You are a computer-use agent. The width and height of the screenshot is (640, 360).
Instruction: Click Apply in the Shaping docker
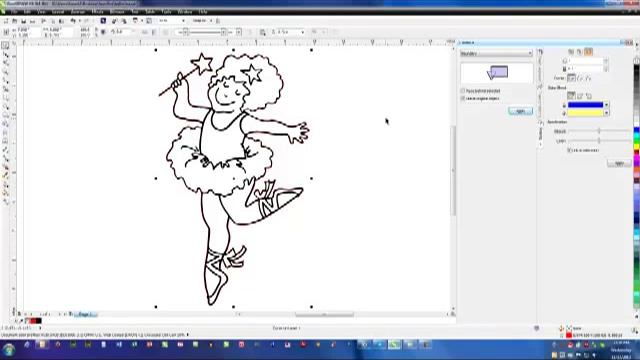tap(520, 111)
